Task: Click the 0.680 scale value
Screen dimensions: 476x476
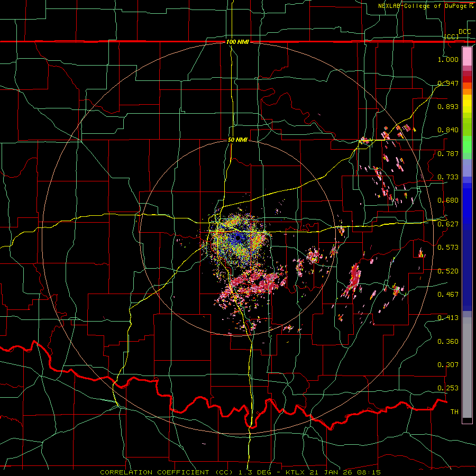Action: click(x=448, y=200)
